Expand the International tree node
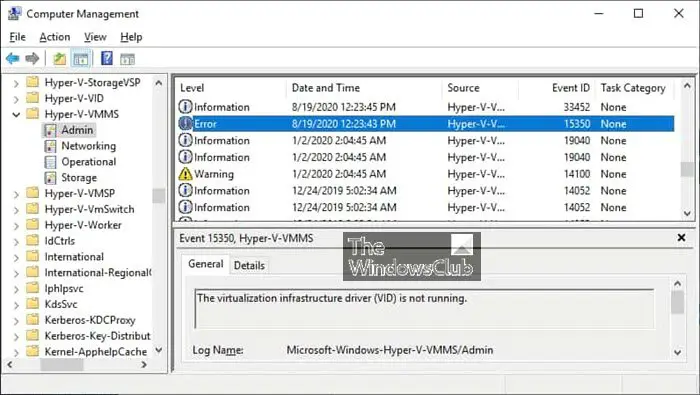This screenshot has height=395, width=700. (x=16, y=258)
